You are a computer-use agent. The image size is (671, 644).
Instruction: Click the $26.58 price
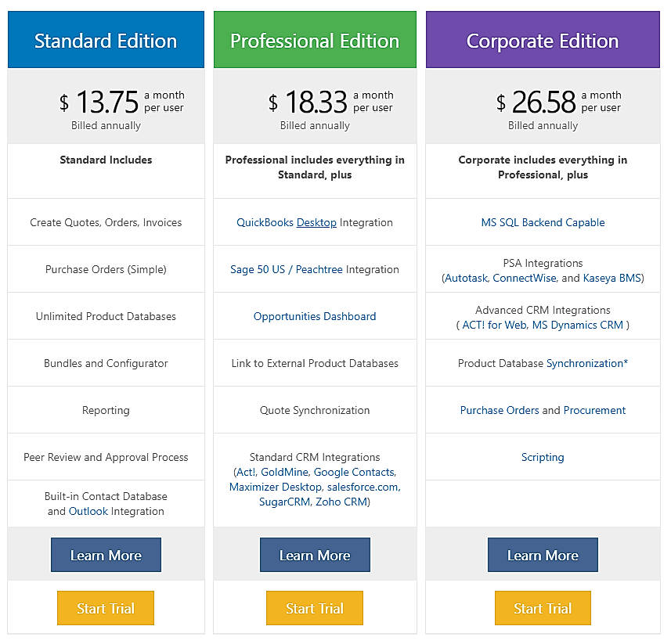pyautogui.click(x=536, y=102)
